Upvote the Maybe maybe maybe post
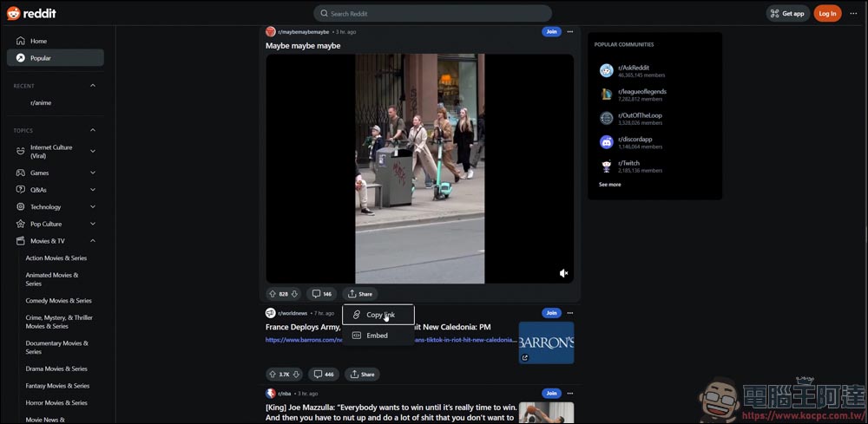 coord(273,294)
